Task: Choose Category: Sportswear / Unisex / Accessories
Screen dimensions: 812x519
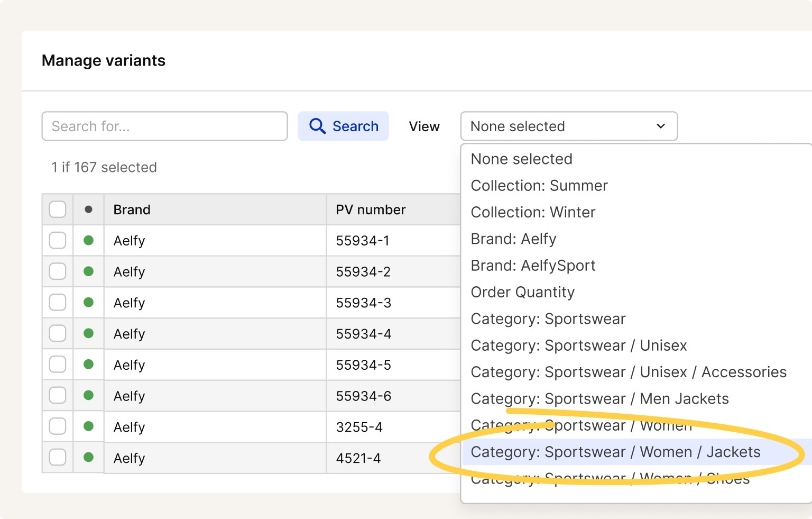Action: coord(629,372)
